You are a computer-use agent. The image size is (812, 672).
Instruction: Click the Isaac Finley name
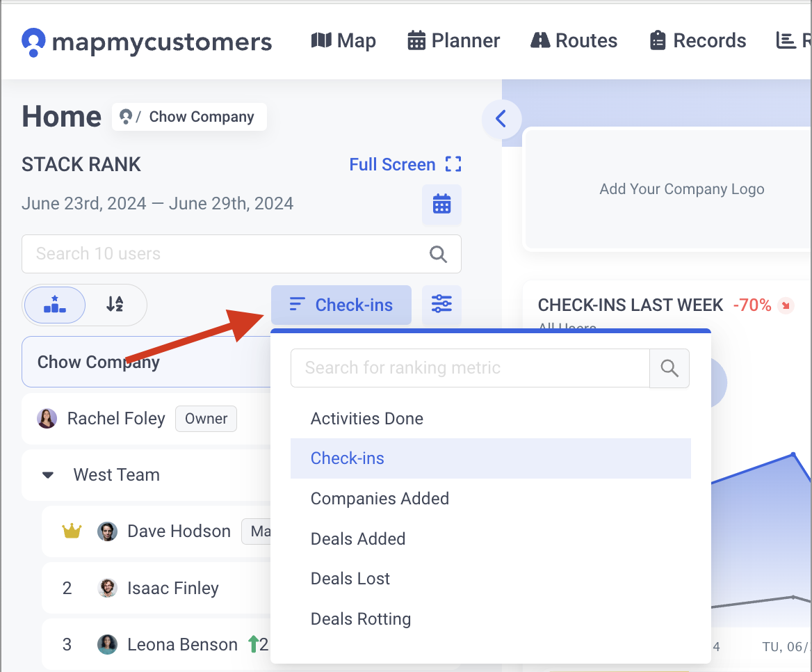click(x=173, y=588)
